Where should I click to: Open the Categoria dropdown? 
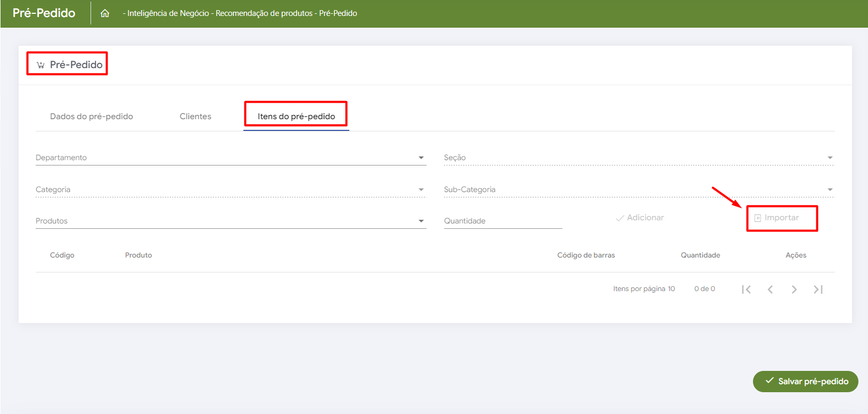click(x=421, y=189)
